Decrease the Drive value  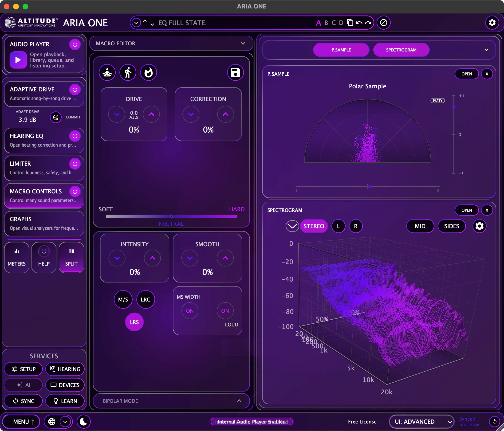click(x=117, y=114)
